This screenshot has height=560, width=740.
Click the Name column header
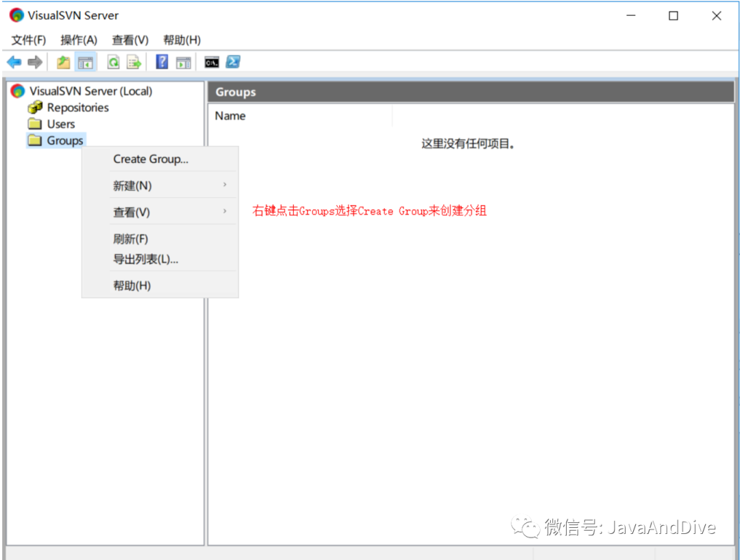[x=300, y=116]
